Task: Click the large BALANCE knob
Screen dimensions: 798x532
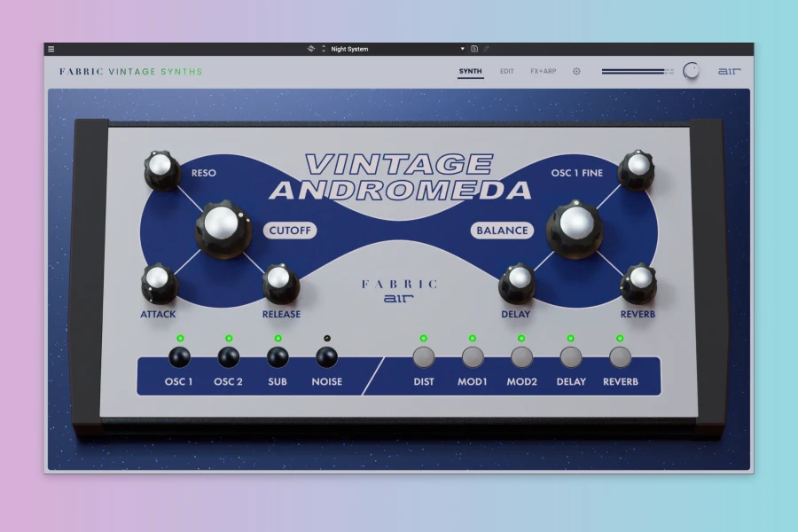Action: point(575,228)
